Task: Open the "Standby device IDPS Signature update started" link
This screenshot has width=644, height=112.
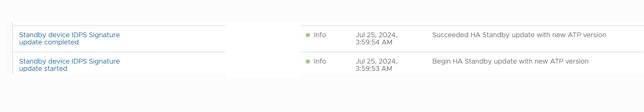Action: click(69, 65)
